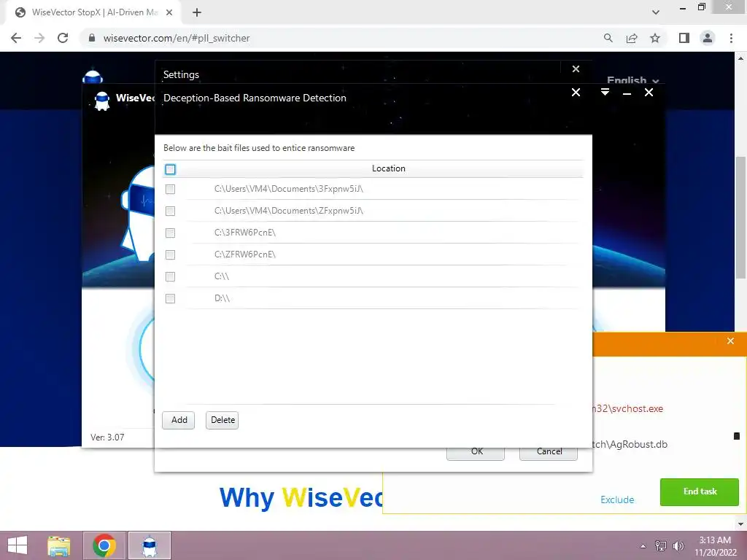Click the zoom magnifier icon in address bar

click(608, 38)
